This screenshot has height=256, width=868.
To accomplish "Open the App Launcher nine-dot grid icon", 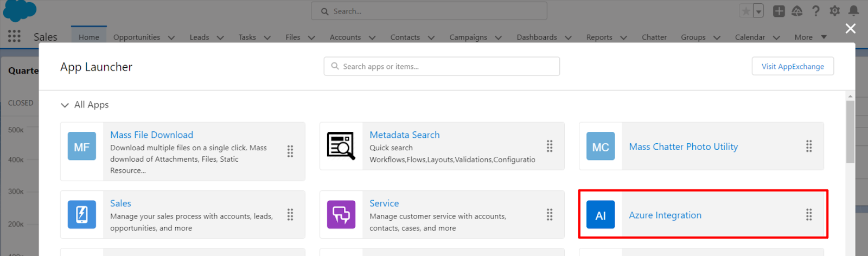I will pos(14,36).
